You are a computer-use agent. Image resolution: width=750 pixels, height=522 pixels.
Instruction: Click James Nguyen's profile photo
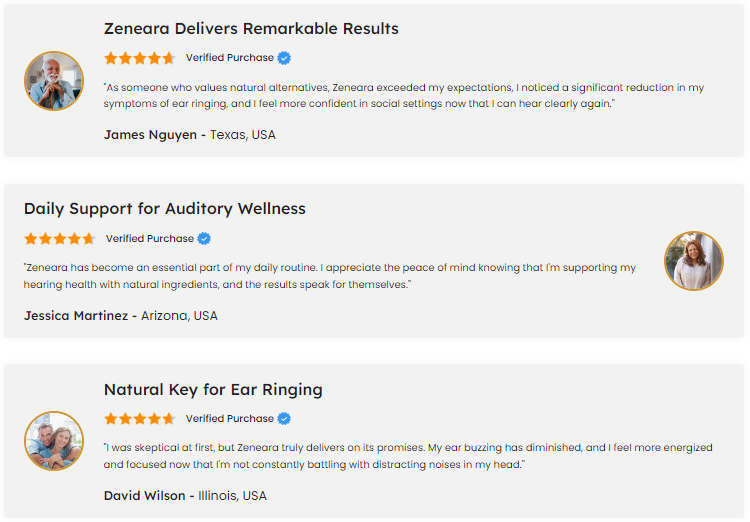[x=54, y=81]
